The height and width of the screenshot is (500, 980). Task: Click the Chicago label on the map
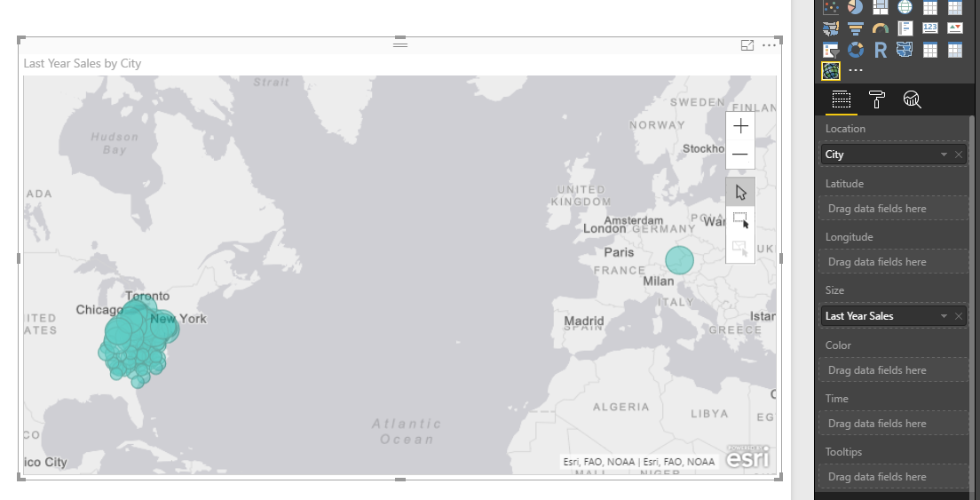(99, 310)
